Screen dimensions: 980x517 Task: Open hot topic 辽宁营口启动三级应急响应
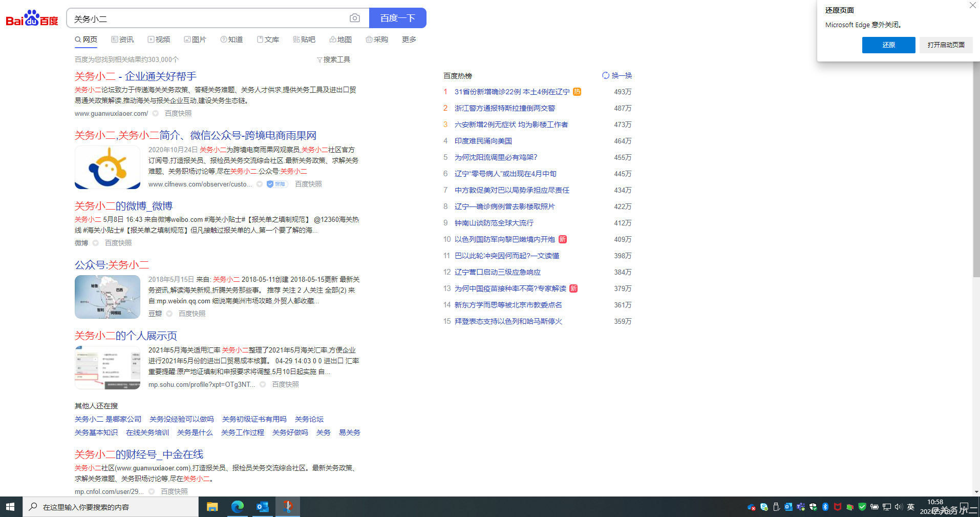click(x=498, y=272)
